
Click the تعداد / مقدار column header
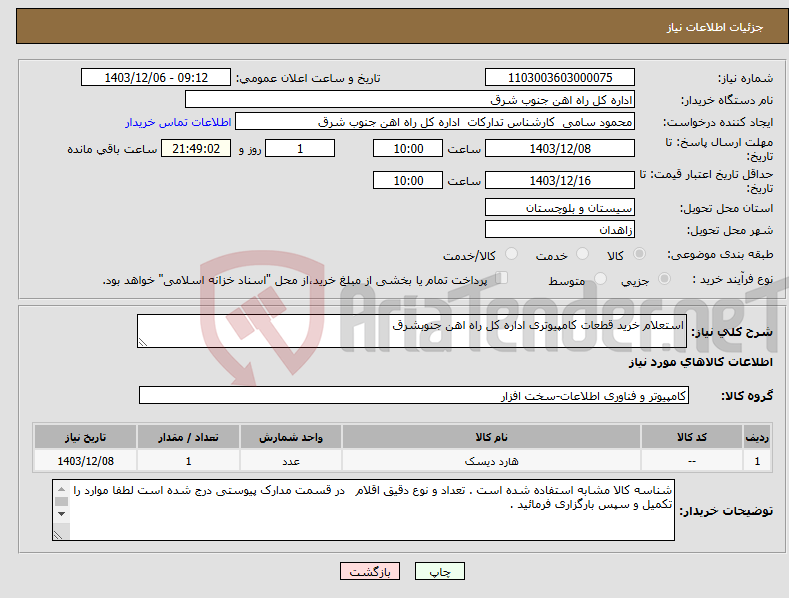188,437
